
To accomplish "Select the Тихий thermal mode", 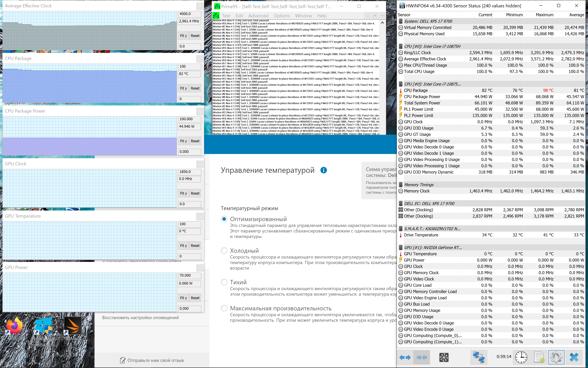I will tap(224, 282).
